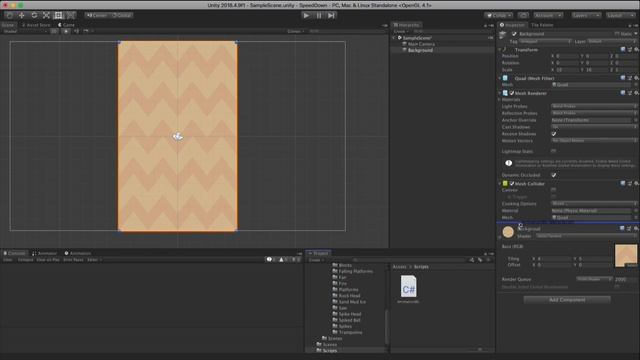This screenshot has height=360, width=640.
Task: Toggle pivot Center handle mode
Action: pos(96,15)
